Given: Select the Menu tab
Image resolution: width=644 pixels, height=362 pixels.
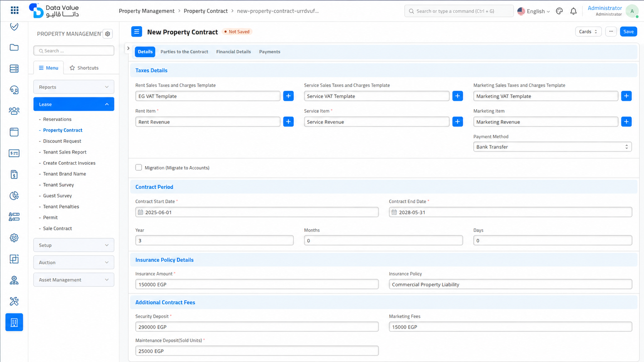Looking at the screenshot, I should pyautogui.click(x=49, y=68).
